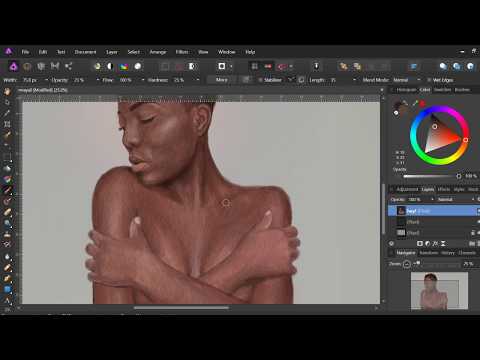Toggle the symmetry icon next to More

coord(246,80)
